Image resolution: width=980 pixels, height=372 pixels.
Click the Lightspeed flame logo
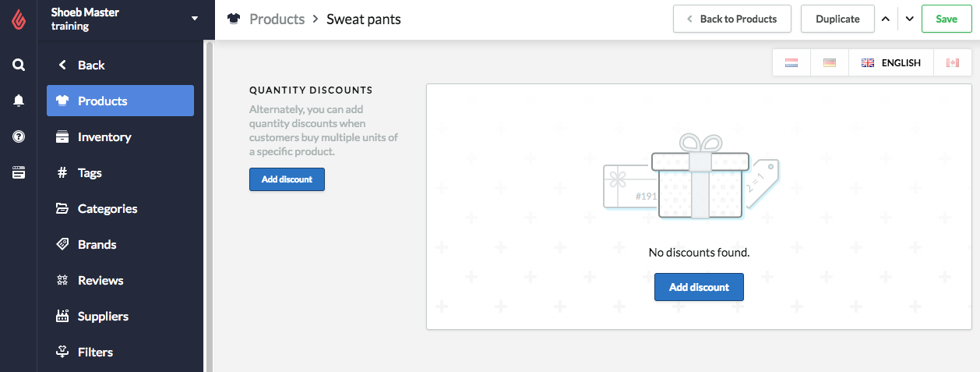18,19
